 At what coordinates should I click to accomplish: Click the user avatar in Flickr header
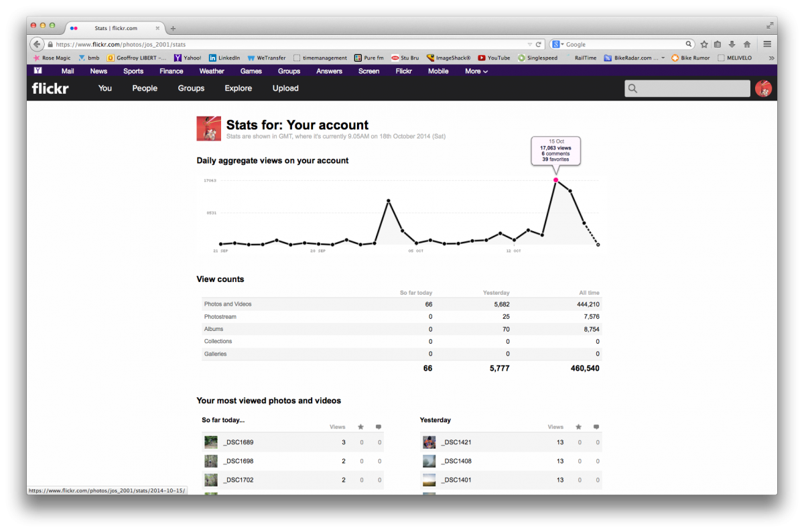coord(763,88)
